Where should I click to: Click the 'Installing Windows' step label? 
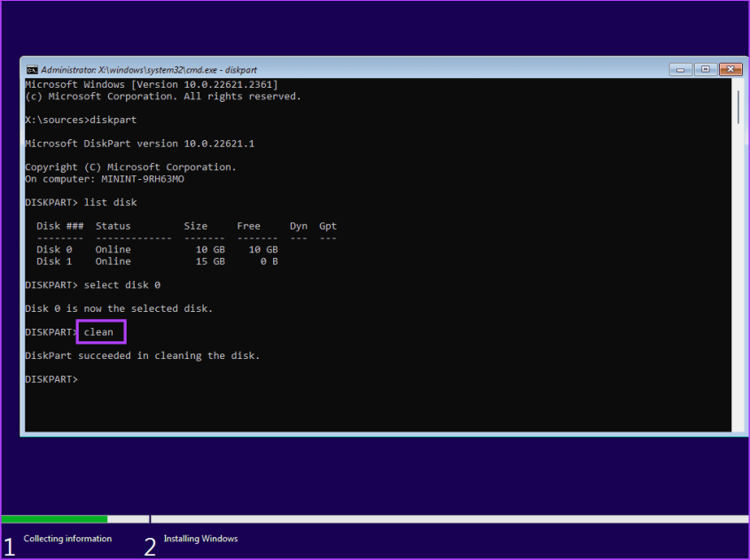[201, 539]
